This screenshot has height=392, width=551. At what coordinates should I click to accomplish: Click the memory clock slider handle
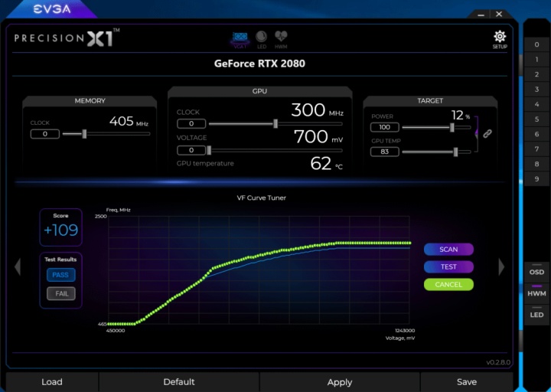click(x=84, y=134)
